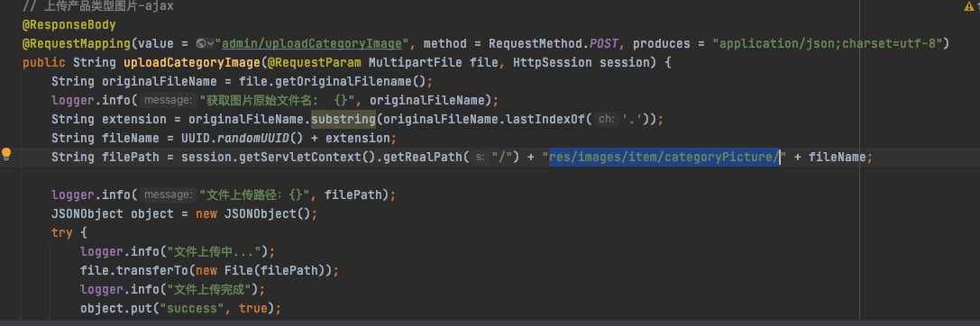Click transferTo method call
980x326 pixels.
coord(151,270)
